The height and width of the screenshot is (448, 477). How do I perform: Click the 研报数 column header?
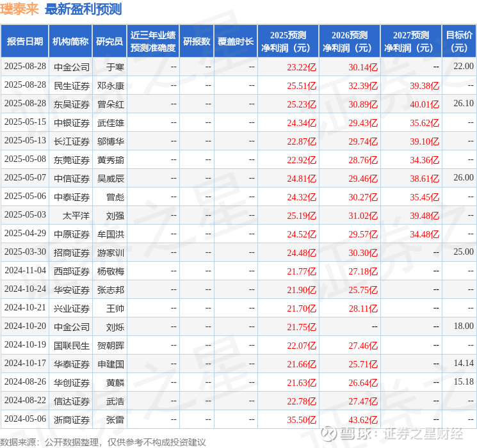coord(197,42)
